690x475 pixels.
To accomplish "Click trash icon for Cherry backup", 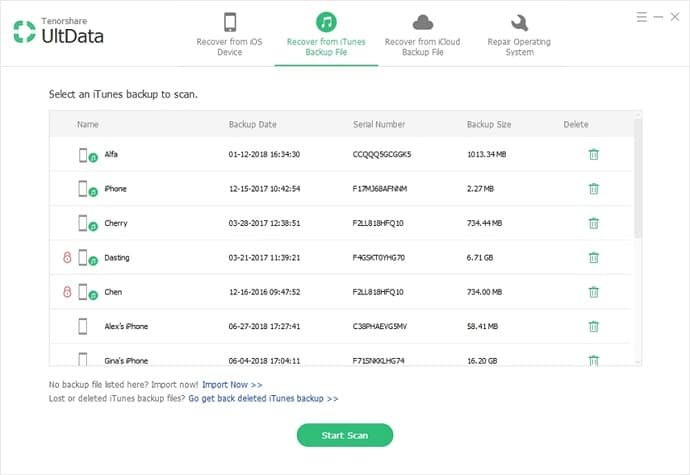I will tap(594, 223).
